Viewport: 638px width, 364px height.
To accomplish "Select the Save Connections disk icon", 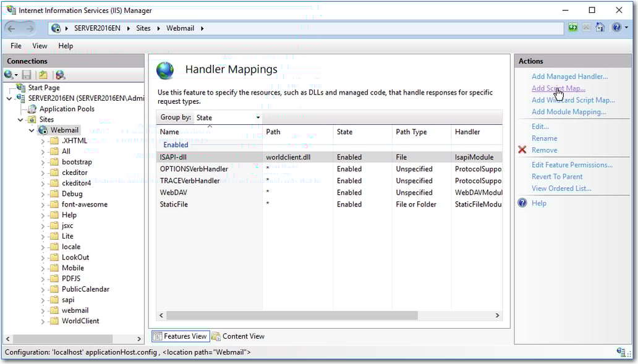I will click(x=27, y=75).
